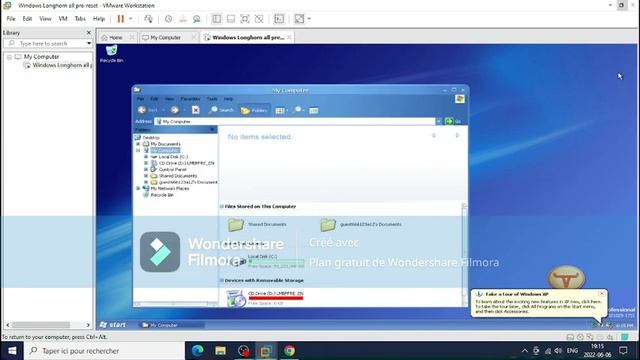Click the VMware pause virtual machine button
This screenshot has width=640, height=360.
point(120,19)
